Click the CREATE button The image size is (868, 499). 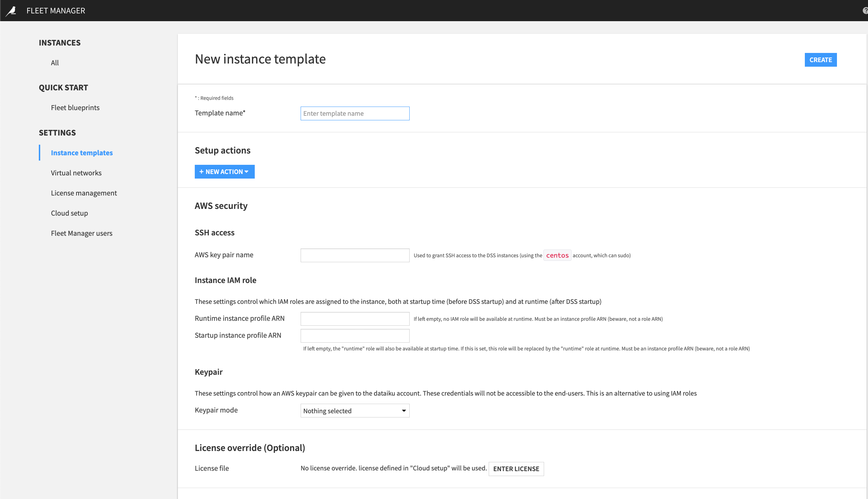click(x=820, y=60)
